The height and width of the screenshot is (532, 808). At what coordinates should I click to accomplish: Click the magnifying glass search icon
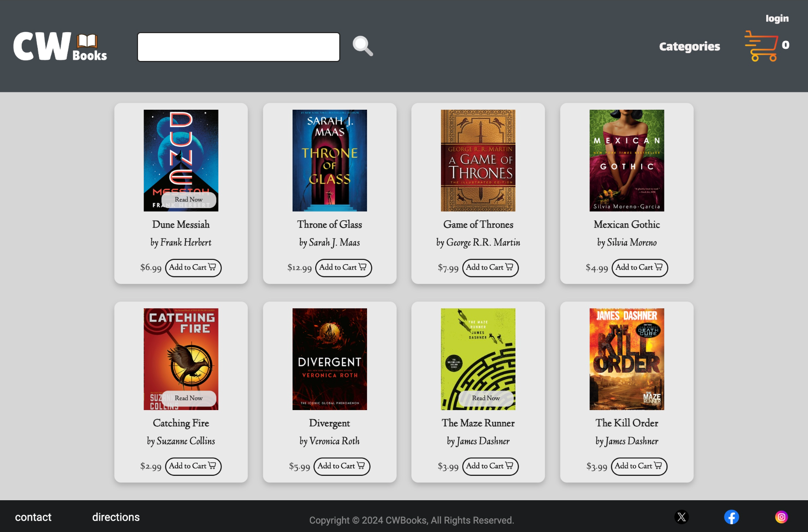(363, 46)
